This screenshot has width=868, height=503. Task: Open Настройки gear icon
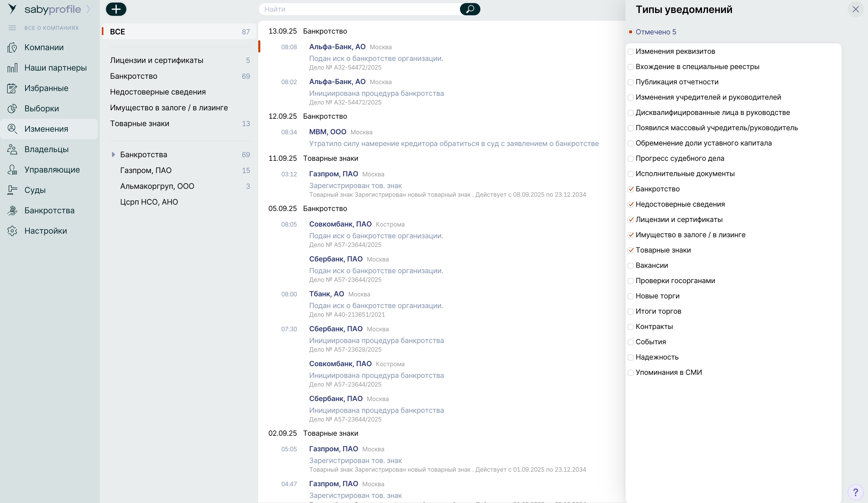tap(12, 231)
